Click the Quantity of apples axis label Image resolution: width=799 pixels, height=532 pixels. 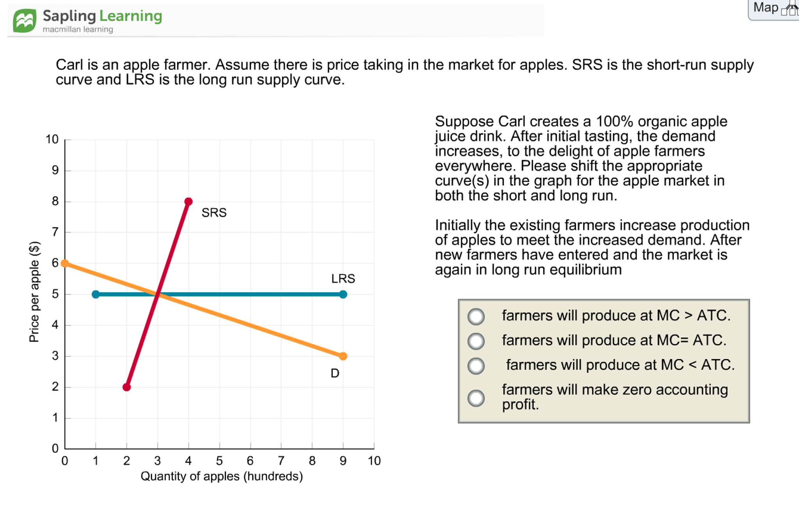pyautogui.click(x=222, y=476)
